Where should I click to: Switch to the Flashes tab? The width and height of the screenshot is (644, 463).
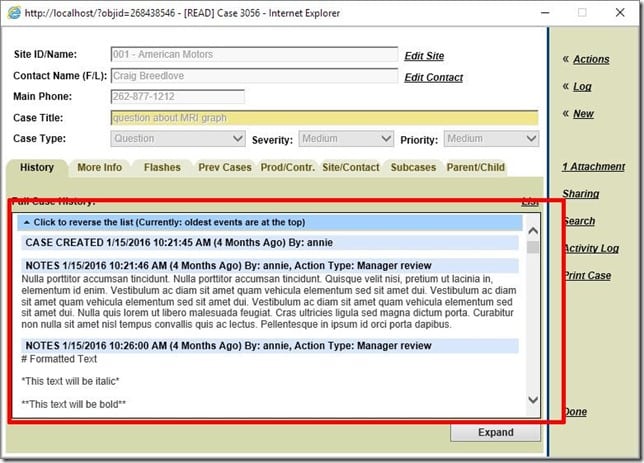(x=162, y=168)
